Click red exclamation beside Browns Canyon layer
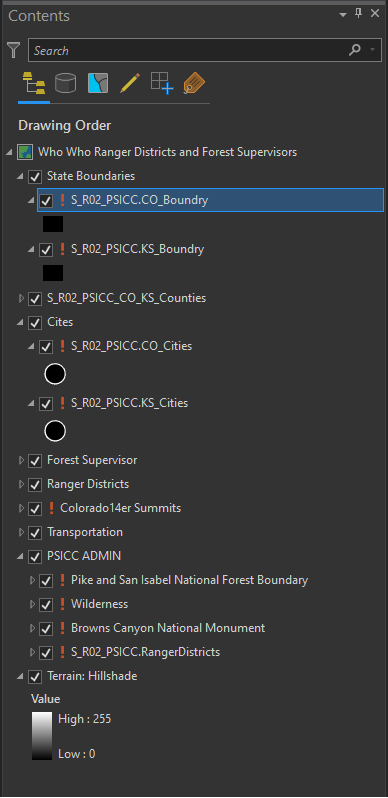 coord(63,628)
